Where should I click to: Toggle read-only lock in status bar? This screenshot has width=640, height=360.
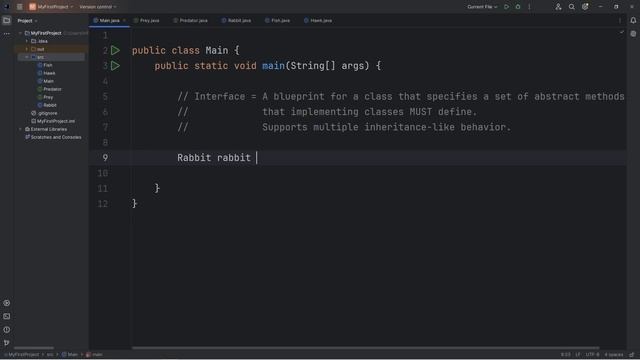tap(632, 355)
